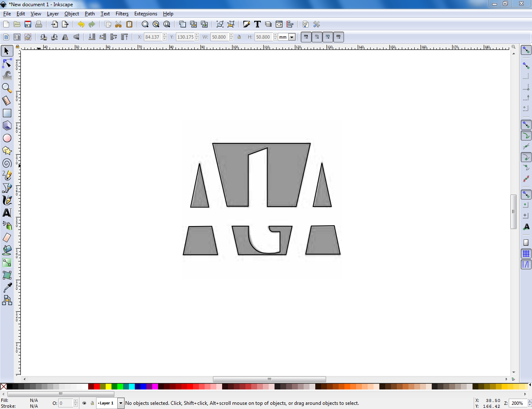Click the zoom value field 200%

[518, 403]
